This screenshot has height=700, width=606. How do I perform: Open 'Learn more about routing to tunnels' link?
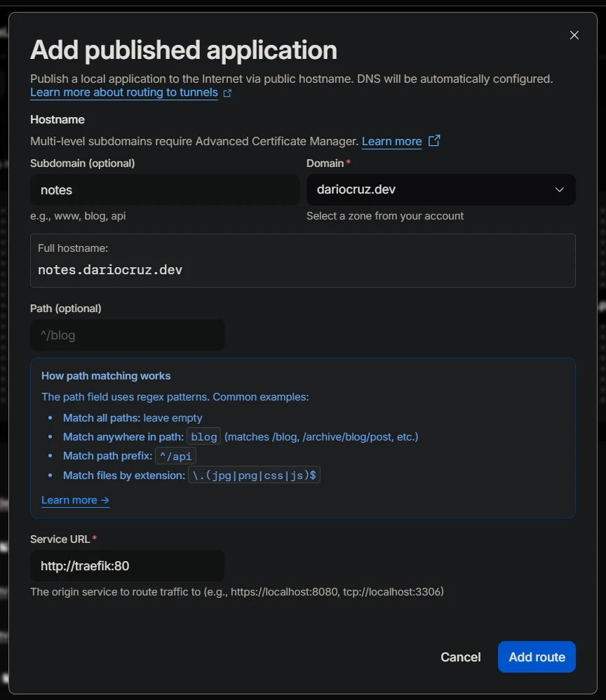124,93
